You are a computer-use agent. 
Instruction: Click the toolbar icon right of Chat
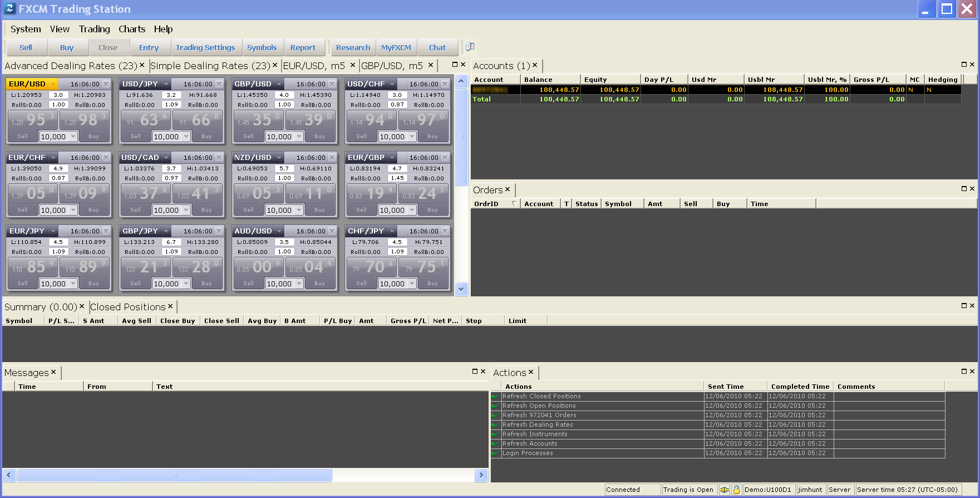(470, 47)
